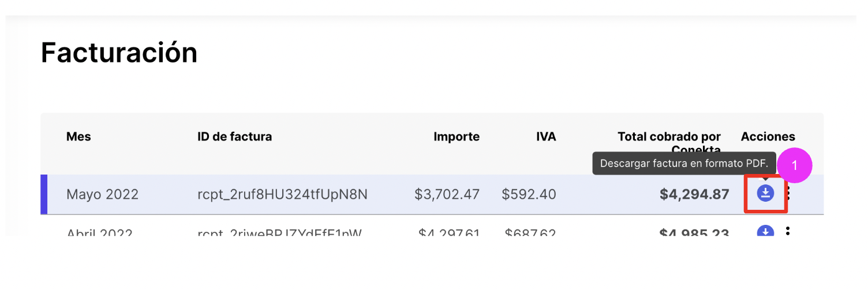Click the Acciones column header
The width and height of the screenshot is (868, 289).
768,137
